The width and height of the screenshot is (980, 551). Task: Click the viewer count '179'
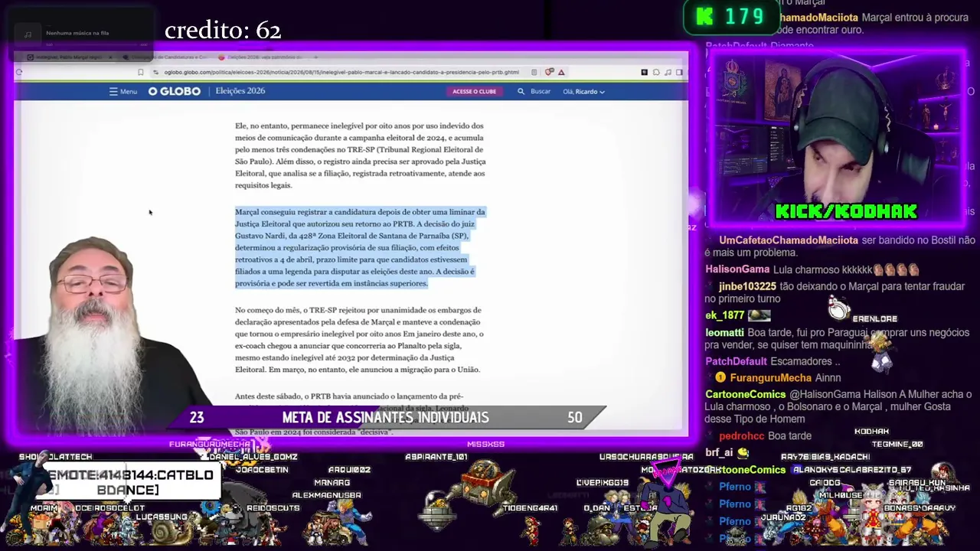click(744, 17)
